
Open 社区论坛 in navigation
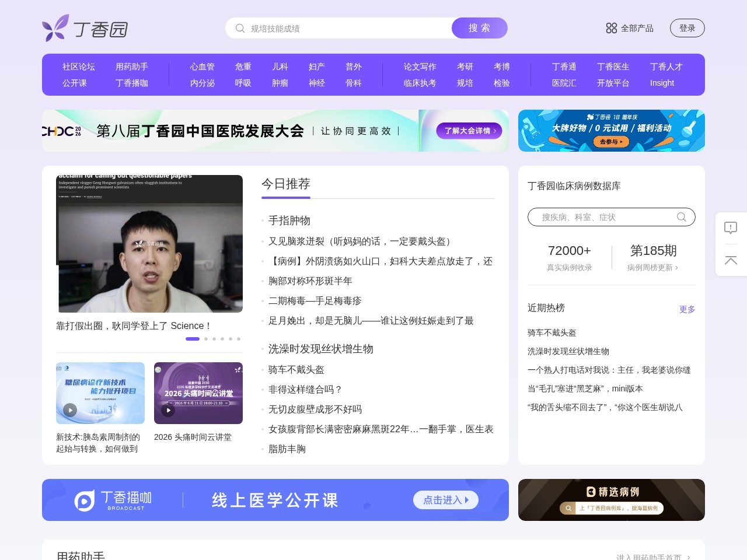coord(79,66)
